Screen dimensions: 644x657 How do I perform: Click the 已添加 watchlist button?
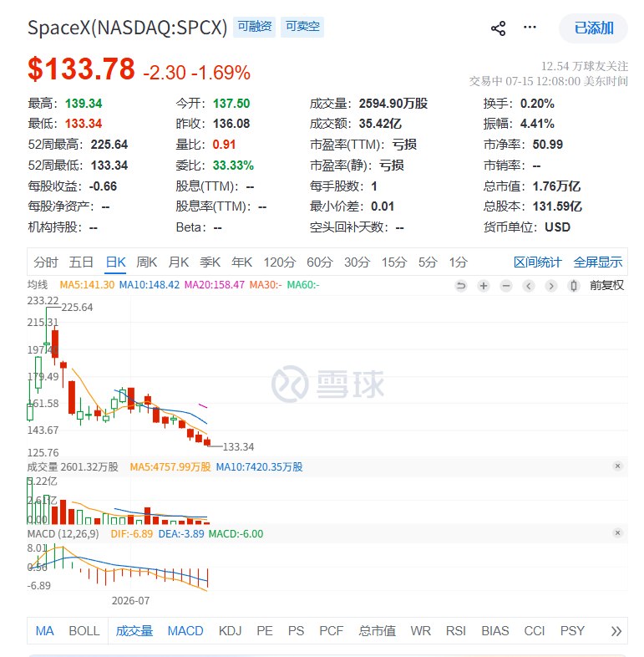(x=593, y=28)
